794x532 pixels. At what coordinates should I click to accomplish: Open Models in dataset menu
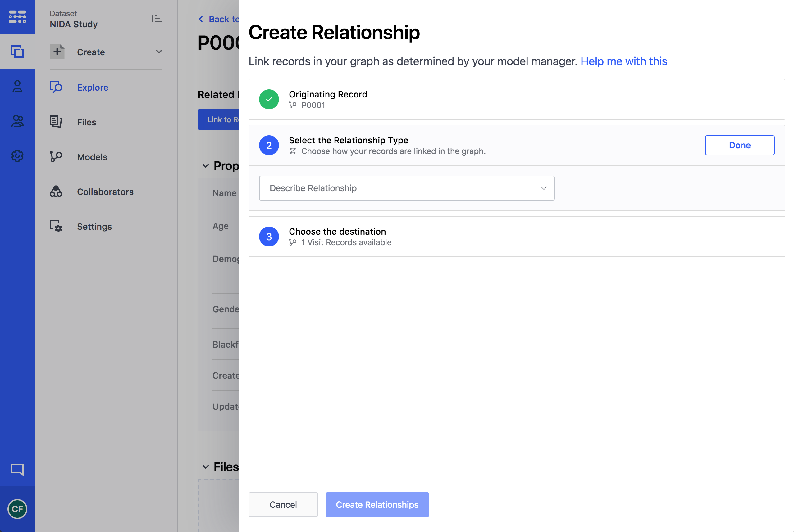tap(92, 157)
